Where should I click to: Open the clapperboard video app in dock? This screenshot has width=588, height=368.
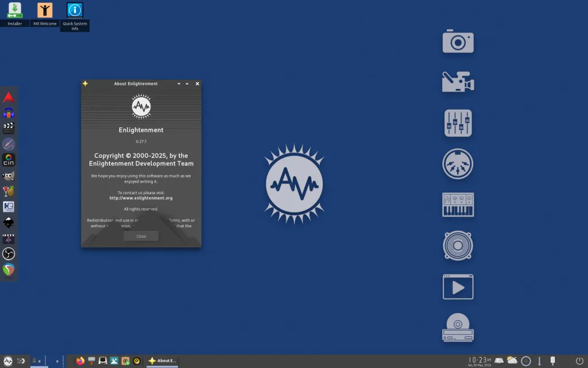click(x=8, y=128)
